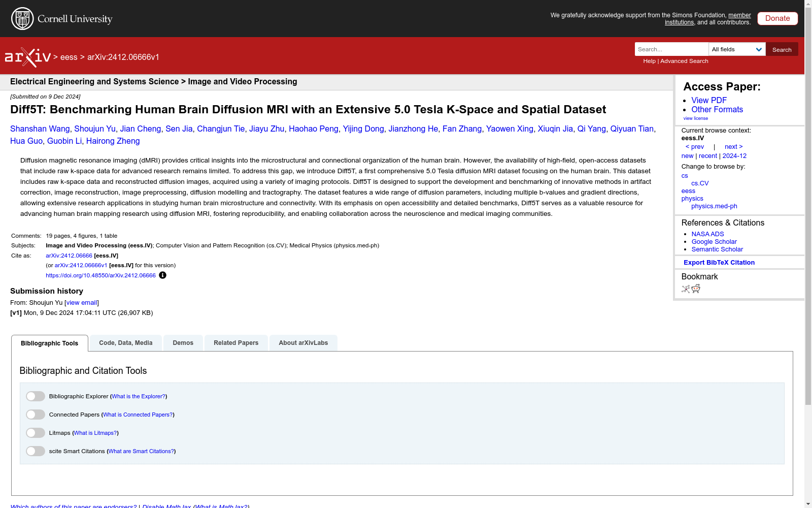Image resolution: width=812 pixels, height=508 pixels.
Task: Open Advanced Search link
Action: pos(684,61)
